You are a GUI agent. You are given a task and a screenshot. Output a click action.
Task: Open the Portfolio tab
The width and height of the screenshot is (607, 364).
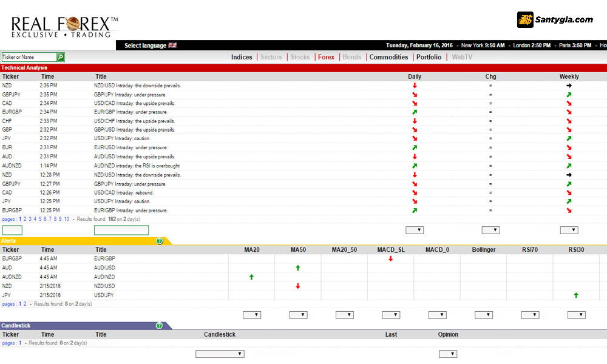429,57
